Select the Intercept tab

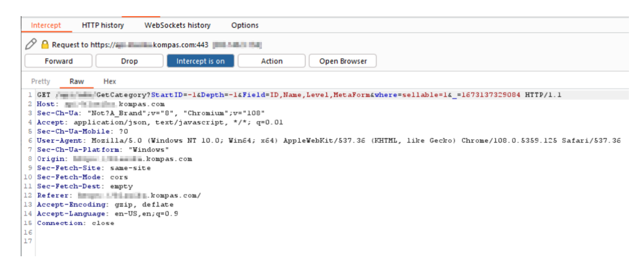click(x=46, y=25)
